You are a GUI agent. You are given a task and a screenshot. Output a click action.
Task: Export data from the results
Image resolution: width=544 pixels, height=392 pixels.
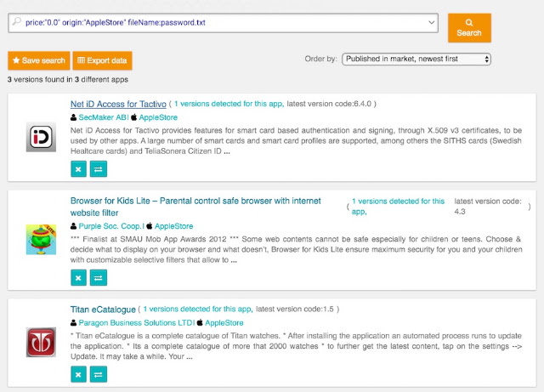click(102, 60)
